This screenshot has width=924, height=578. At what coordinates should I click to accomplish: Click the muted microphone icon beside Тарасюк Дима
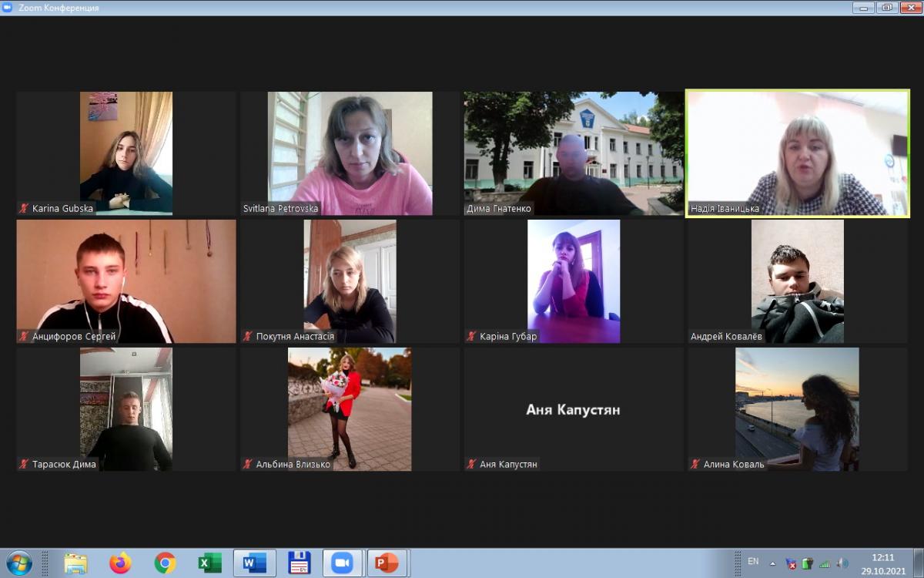pos(24,464)
